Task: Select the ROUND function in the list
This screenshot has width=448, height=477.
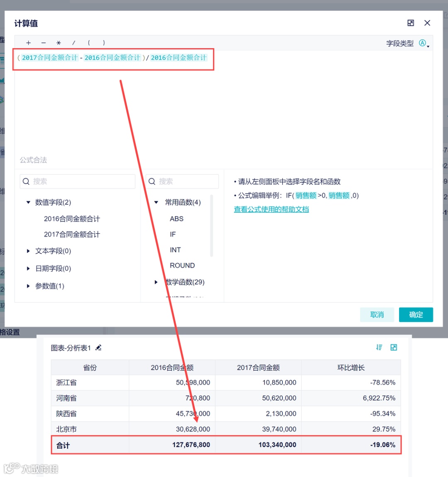Action: pyautogui.click(x=182, y=265)
